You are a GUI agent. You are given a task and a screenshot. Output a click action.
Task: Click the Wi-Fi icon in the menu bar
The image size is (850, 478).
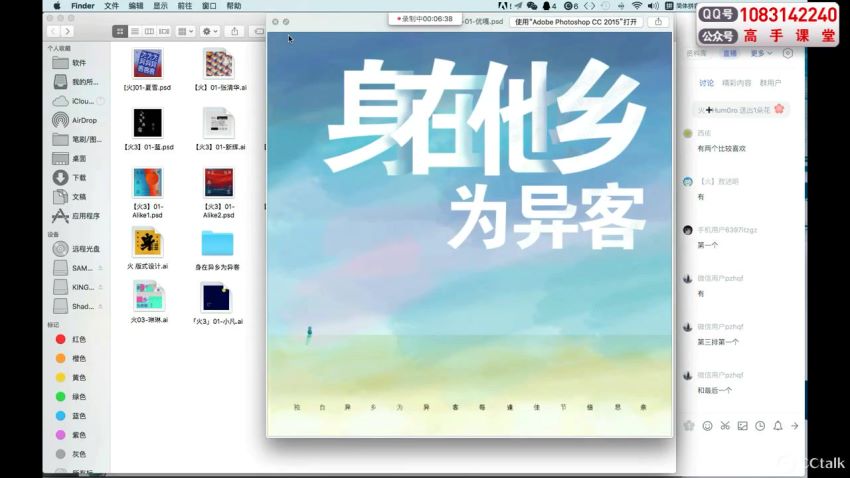pyautogui.click(x=637, y=5)
